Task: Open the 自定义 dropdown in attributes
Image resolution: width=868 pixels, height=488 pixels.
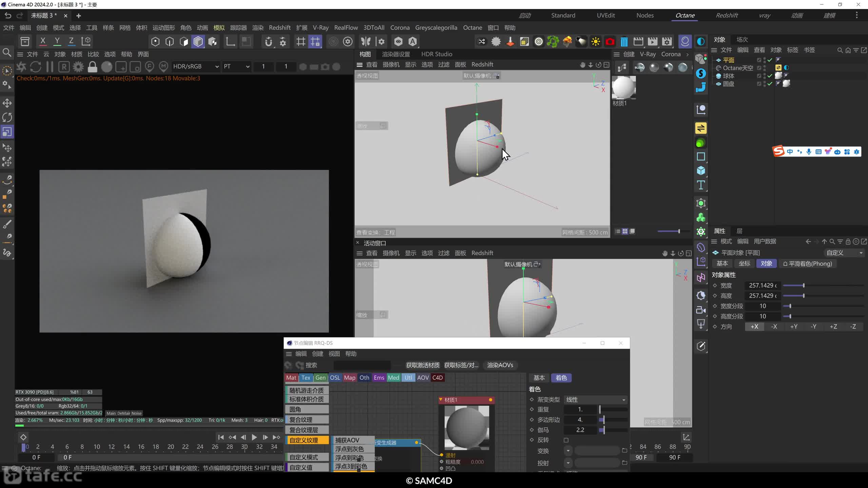Action: pos(844,253)
